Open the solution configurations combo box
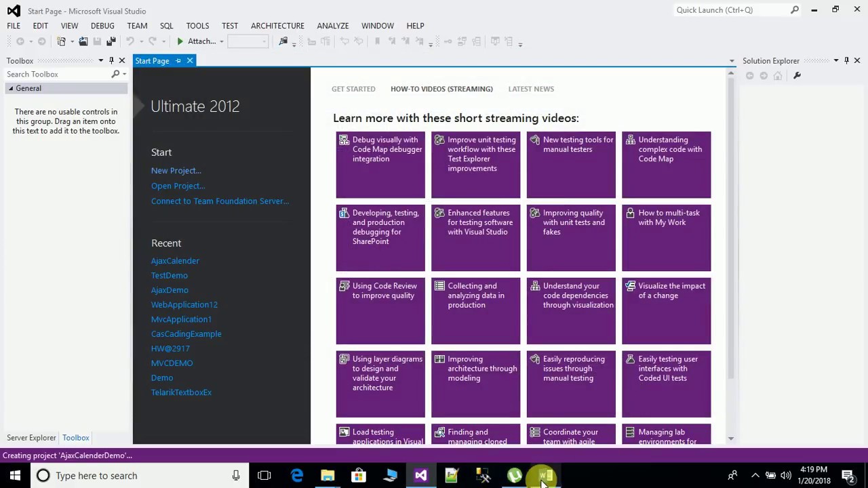Screen dimensions: 868x488 [x=248, y=41]
